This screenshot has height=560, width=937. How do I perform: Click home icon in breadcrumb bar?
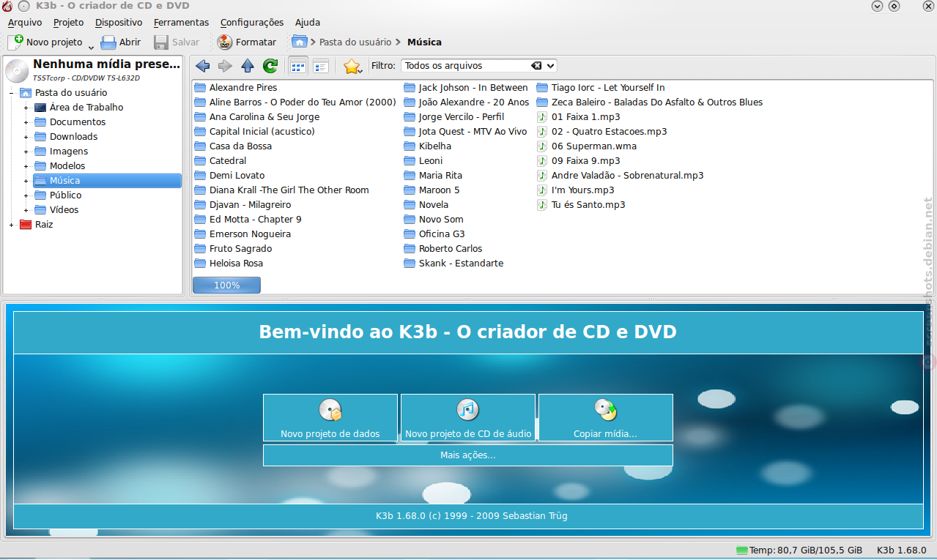tap(299, 42)
